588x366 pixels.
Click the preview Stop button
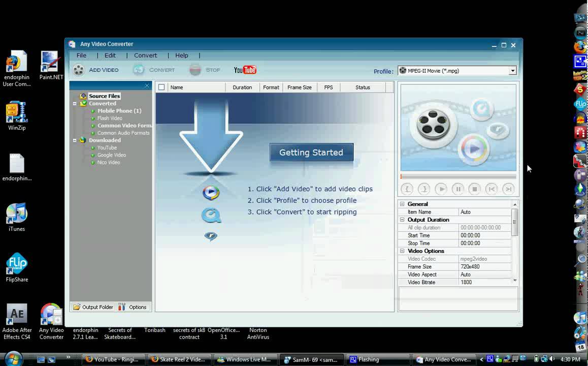474,189
